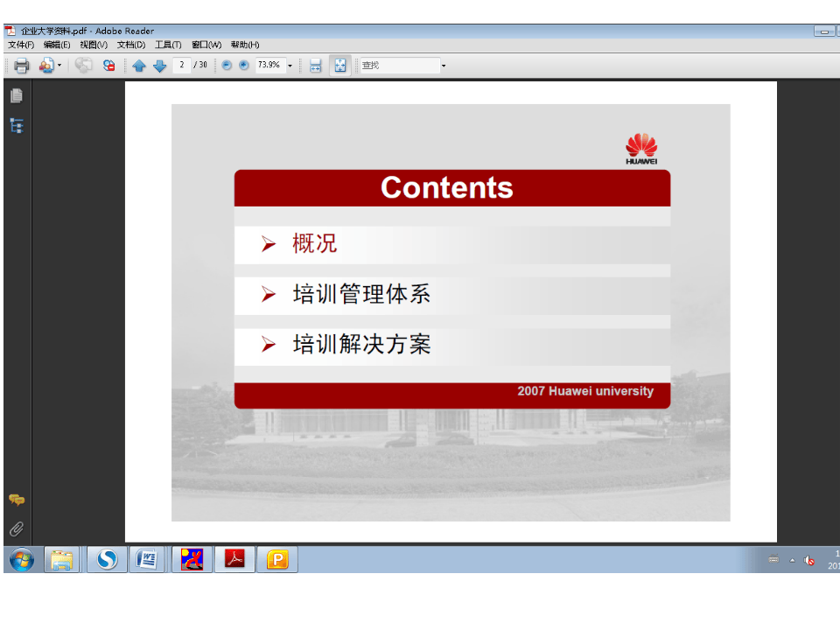The width and height of the screenshot is (840, 630).
Task: Click the Windows Start button
Action: coord(22,560)
